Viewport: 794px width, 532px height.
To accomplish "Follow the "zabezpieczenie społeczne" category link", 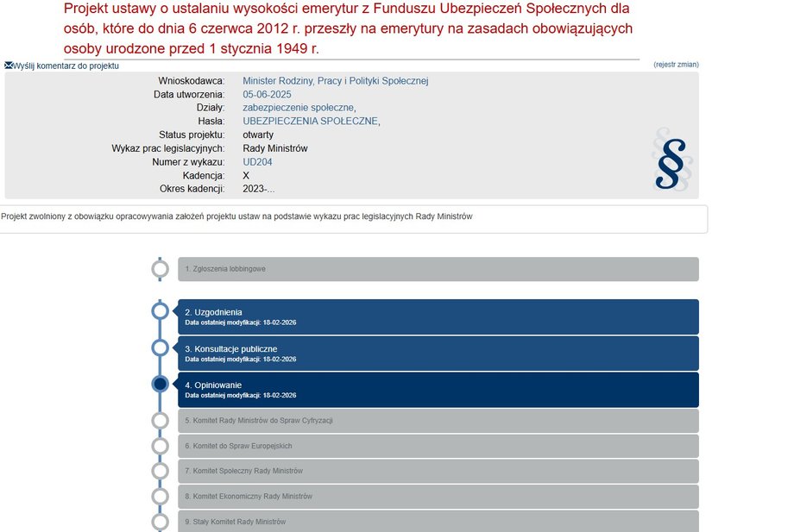I will pyautogui.click(x=299, y=109).
